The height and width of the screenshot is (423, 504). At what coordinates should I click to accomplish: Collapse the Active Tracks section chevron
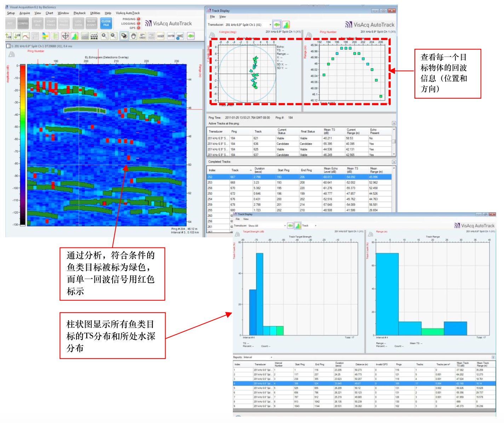(x=394, y=123)
